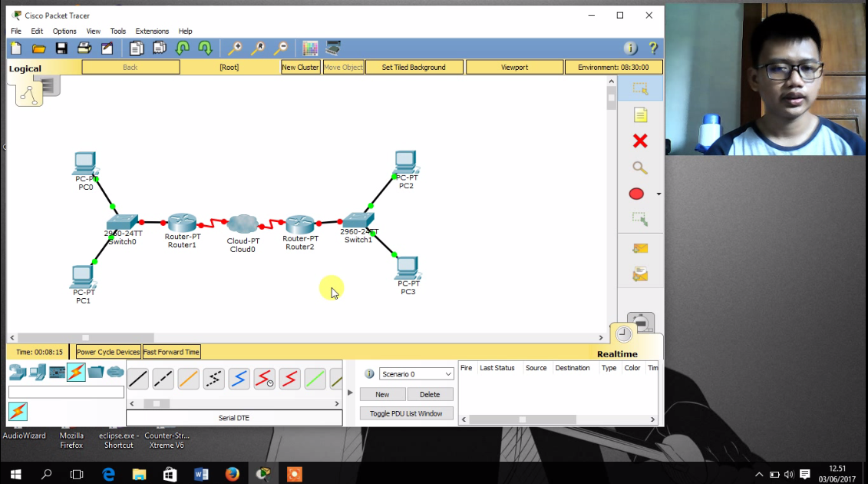Open the Help menu
Viewport: 868px width, 484px height.
point(186,31)
